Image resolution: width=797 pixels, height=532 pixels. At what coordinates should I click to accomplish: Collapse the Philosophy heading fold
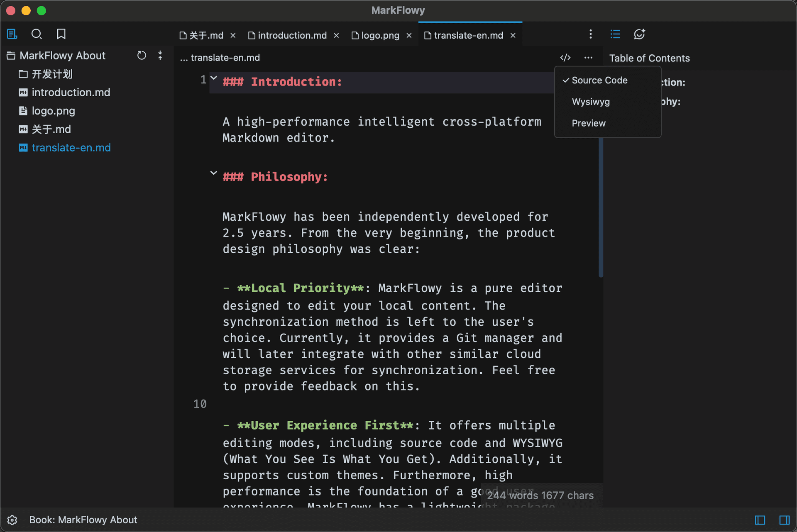pos(214,173)
